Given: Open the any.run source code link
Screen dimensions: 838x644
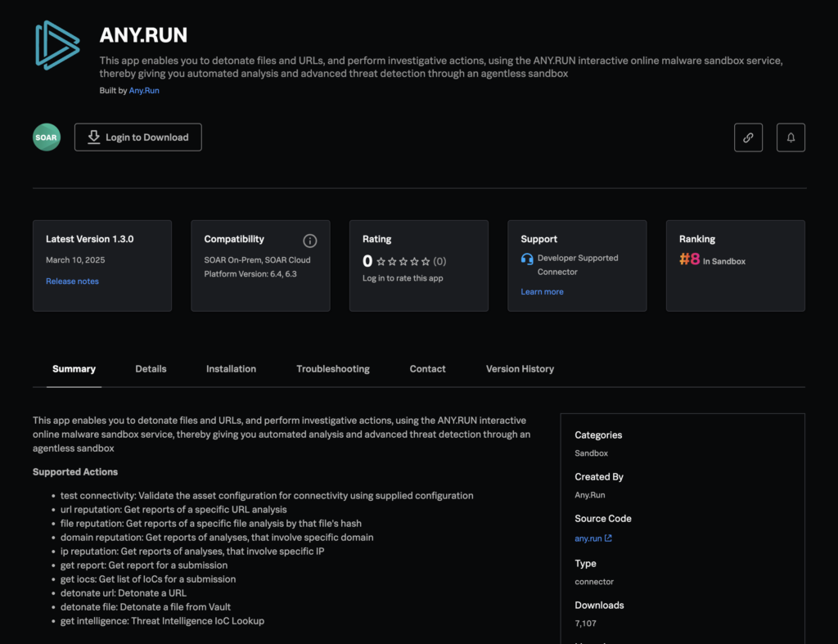Looking at the screenshot, I should (x=588, y=538).
